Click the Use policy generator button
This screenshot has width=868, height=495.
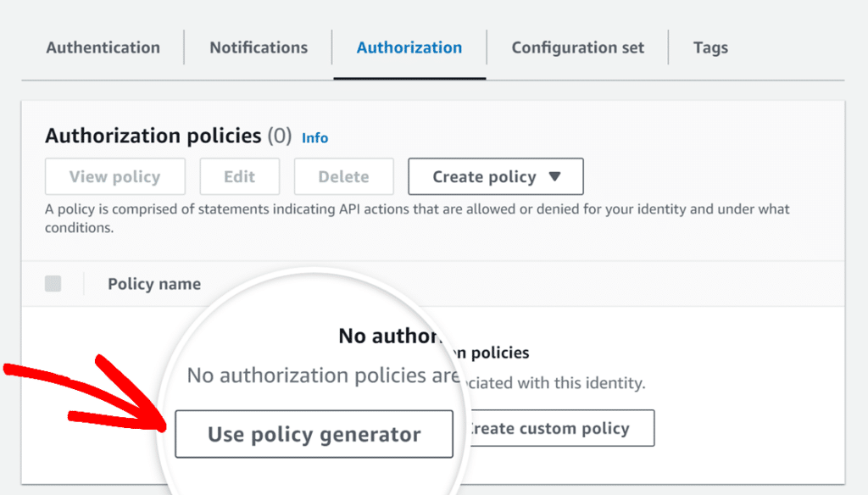pyautogui.click(x=314, y=434)
